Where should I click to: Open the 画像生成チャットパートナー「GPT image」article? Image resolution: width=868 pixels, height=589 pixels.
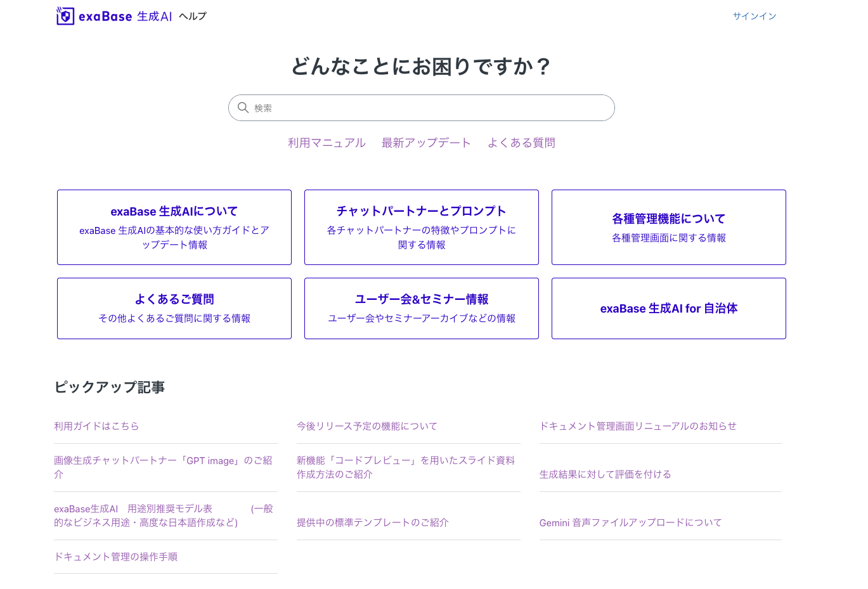164,467
